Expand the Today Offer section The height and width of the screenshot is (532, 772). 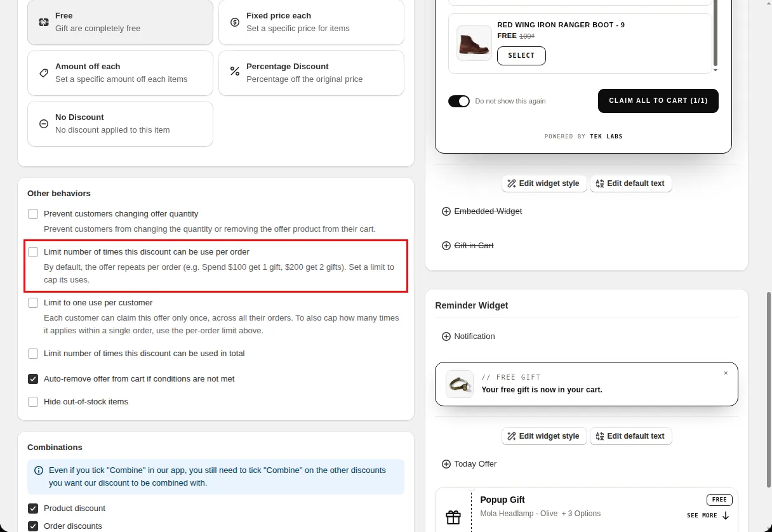(x=469, y=464)
